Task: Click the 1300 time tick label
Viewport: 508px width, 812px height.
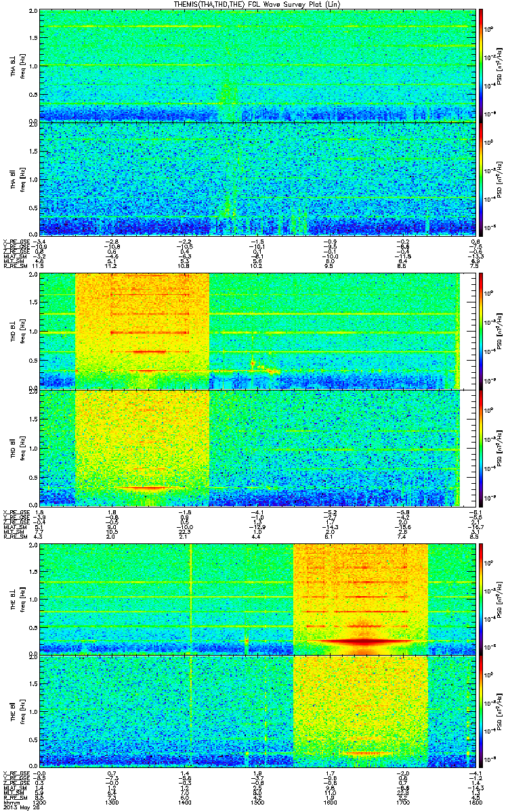Action: (x=112, y=801)
